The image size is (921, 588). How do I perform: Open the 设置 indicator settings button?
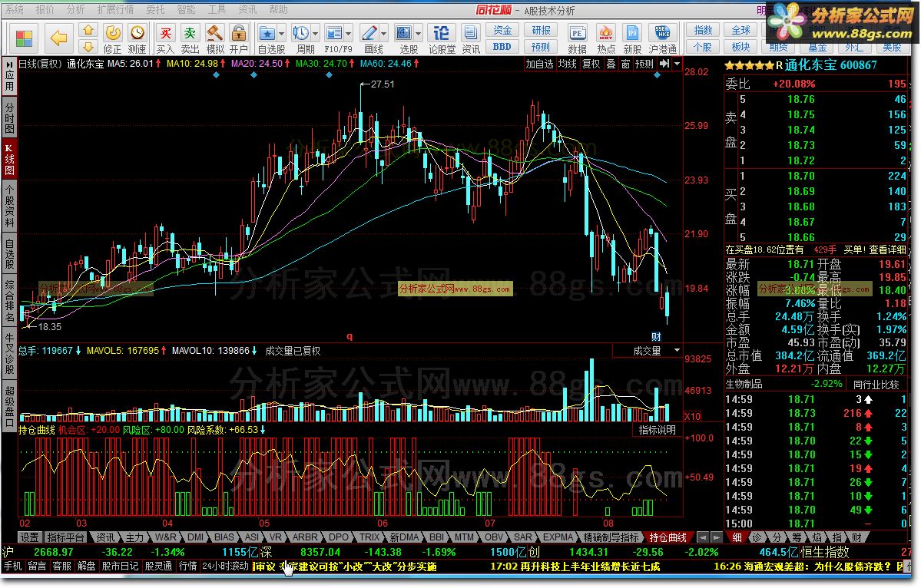(28, 537)
